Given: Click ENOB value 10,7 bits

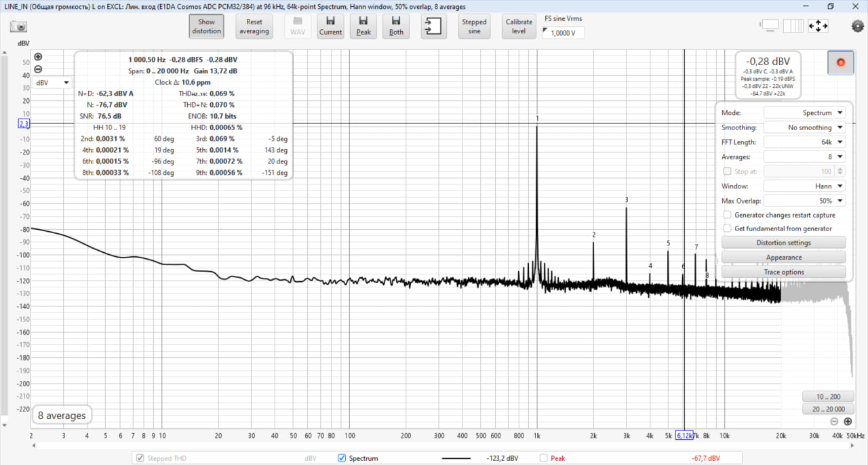Looking at the screenshot, I should [x=222, y=116].
